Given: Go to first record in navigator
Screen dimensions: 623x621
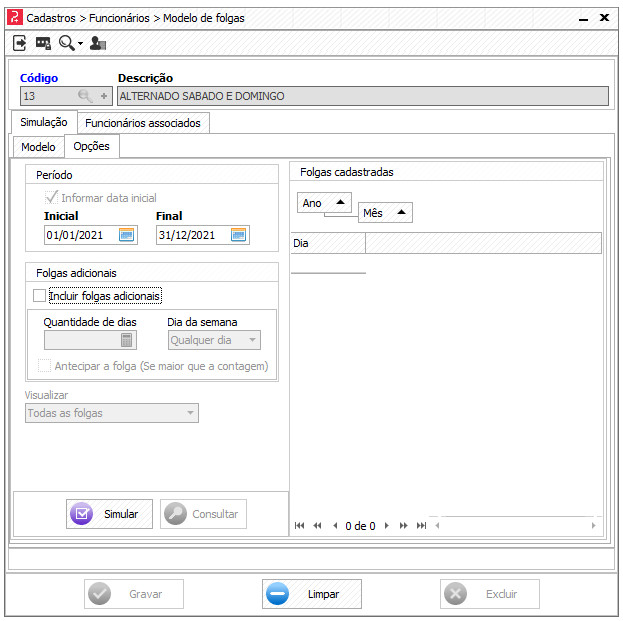Looking at the screenshot, I should (300, 526).
